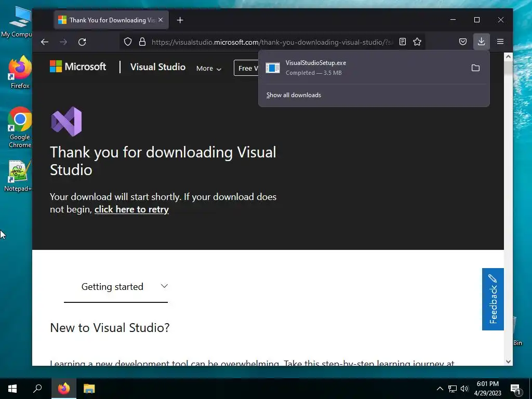The height and width of the screenshot is (399, 532).
Task: Click the purple Visual Studio logo
Action: (x=66, y=122)
